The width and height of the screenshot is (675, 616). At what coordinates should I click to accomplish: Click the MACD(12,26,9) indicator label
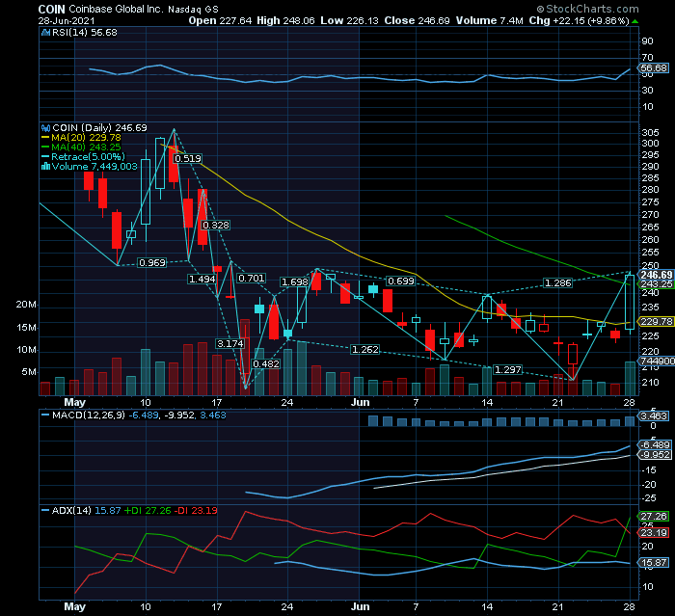click(x=89, y=415)
